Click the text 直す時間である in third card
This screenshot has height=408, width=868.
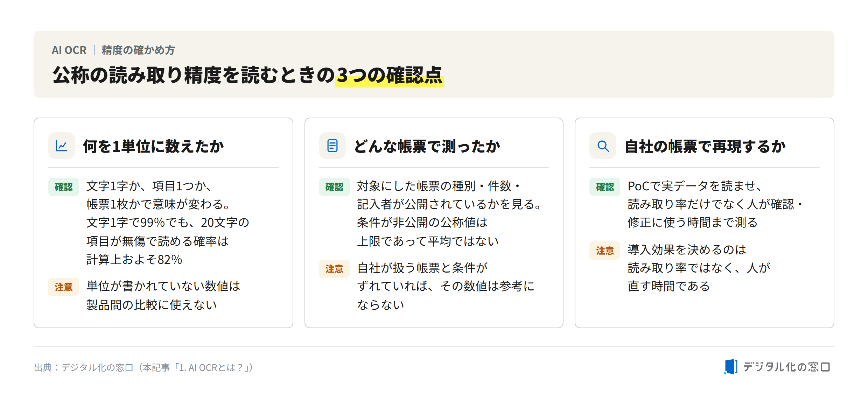point(669,286)
